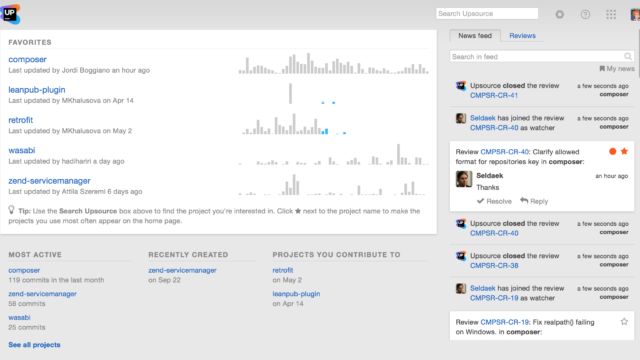Screen dimensions: 640x360
Task: Click the feed search magnifier icon
Action: (628, 56)
